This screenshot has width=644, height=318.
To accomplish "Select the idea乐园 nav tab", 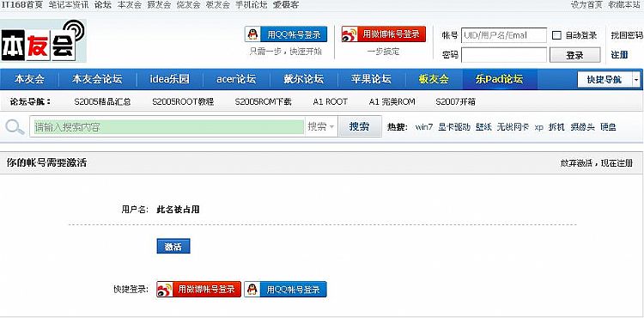I will coord(170,79).
